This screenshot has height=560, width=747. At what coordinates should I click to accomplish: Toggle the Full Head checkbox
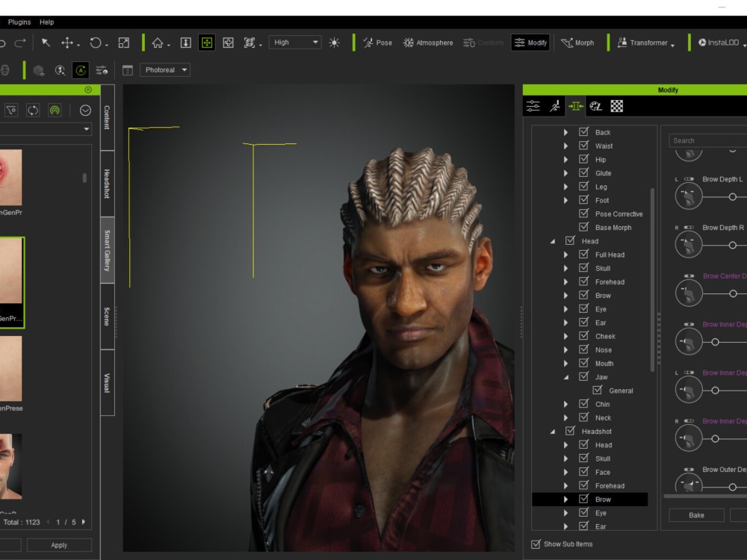[x=583, y=255]
